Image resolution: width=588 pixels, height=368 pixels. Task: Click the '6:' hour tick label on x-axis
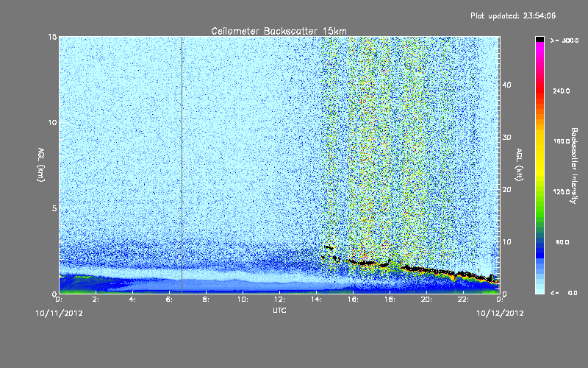tap(169, 300)
